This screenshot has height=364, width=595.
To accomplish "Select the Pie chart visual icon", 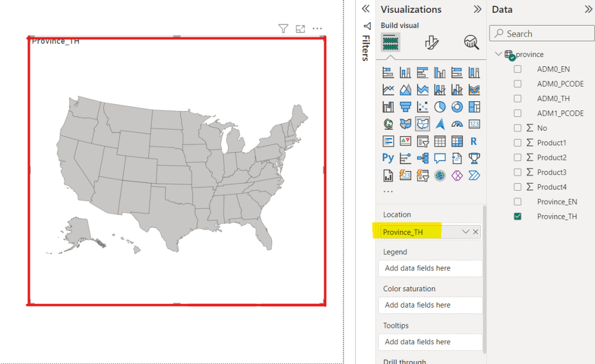I will click(440, 106).
